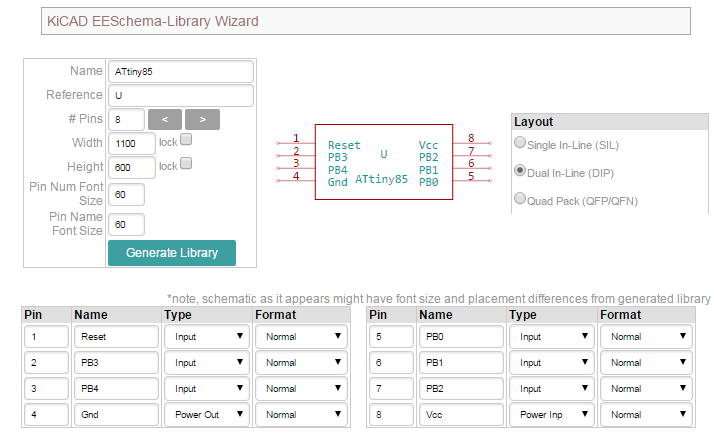
Task: Select Quad Pack (QFP/QFN) layout
Action: 520,199
